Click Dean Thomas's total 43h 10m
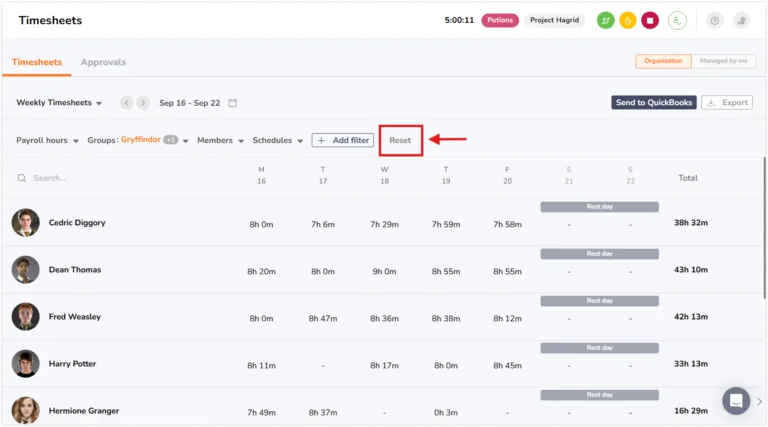The image size is (768, 427). 691,270
